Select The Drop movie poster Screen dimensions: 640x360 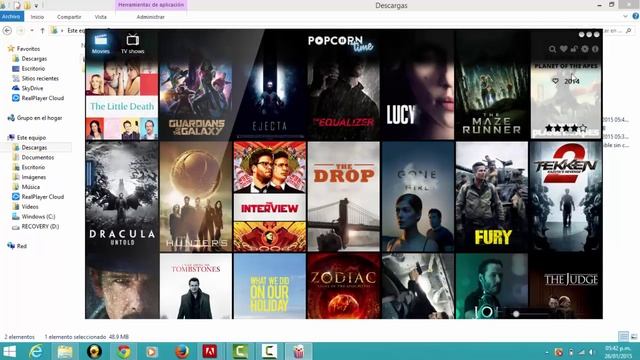[344, 196]
